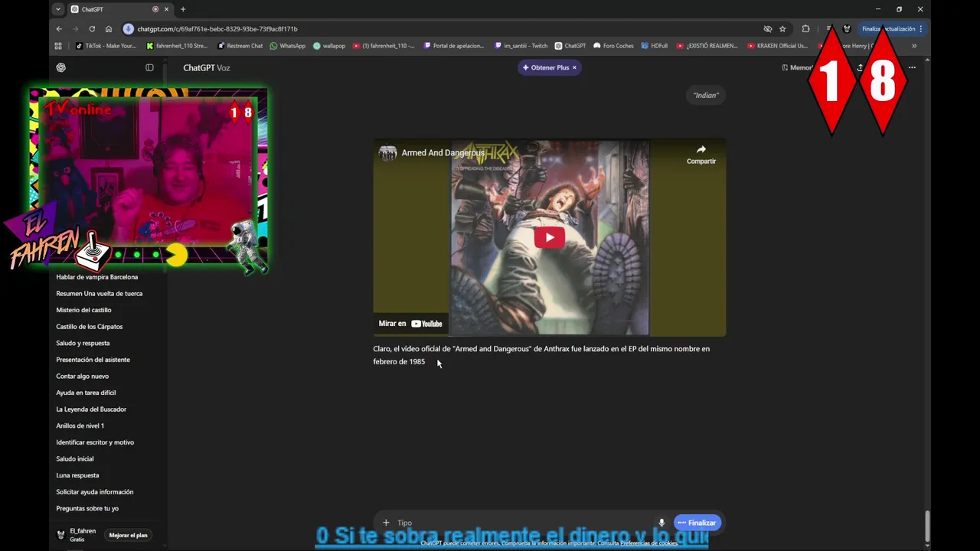Reload the page
This screenshot has width=980, height=551.
coord(92,29)
